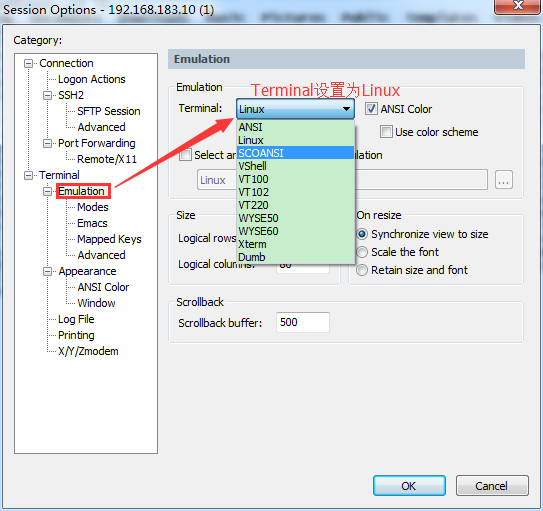Open the browse ellipsis button
The width and height of the screenshot is (543, 511).
(504, 180)
